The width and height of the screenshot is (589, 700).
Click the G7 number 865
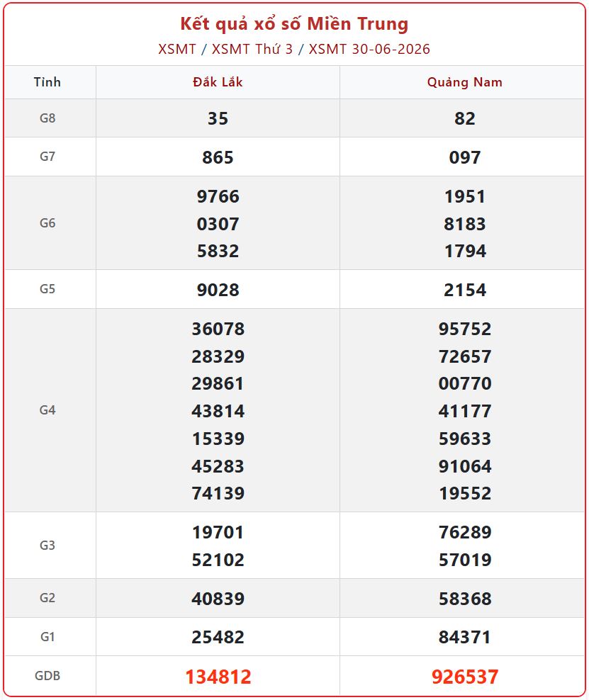click(x=218, y=157)
